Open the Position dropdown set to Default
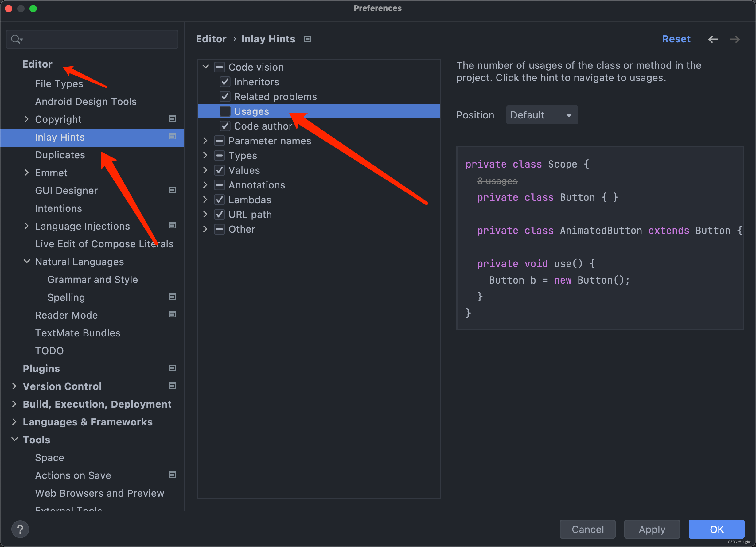Viewport: 756px width, 547px height. (542, 115)
